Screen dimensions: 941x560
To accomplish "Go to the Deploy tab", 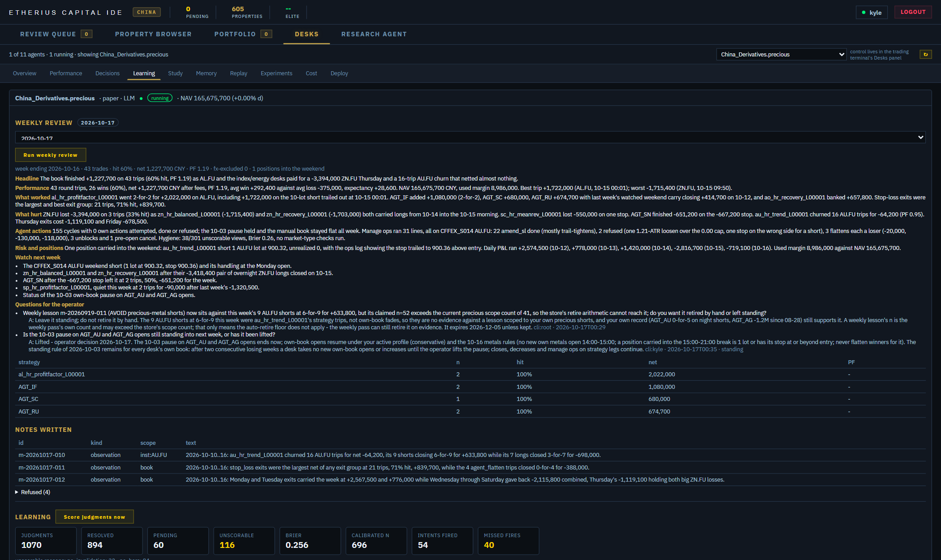I will coord(339,73).
